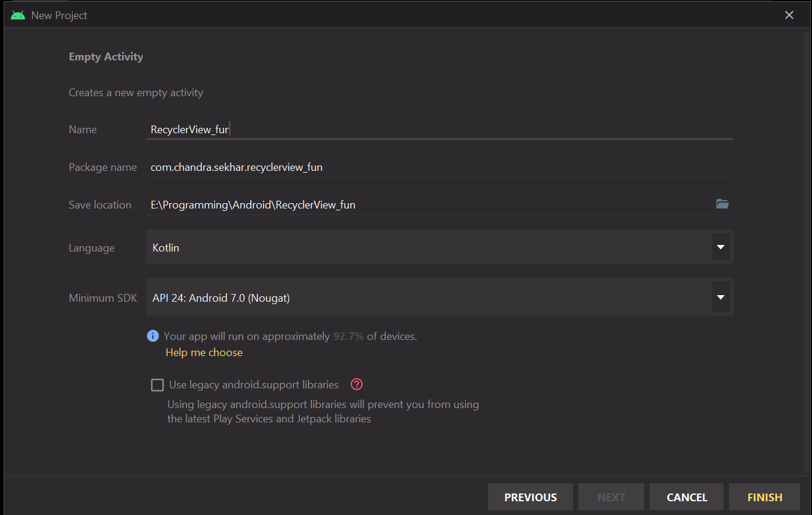Click the 'Creates a new empty activity' text
This screenshot has height=515, width=812.
pyautogui.click(x=136, y=93)
